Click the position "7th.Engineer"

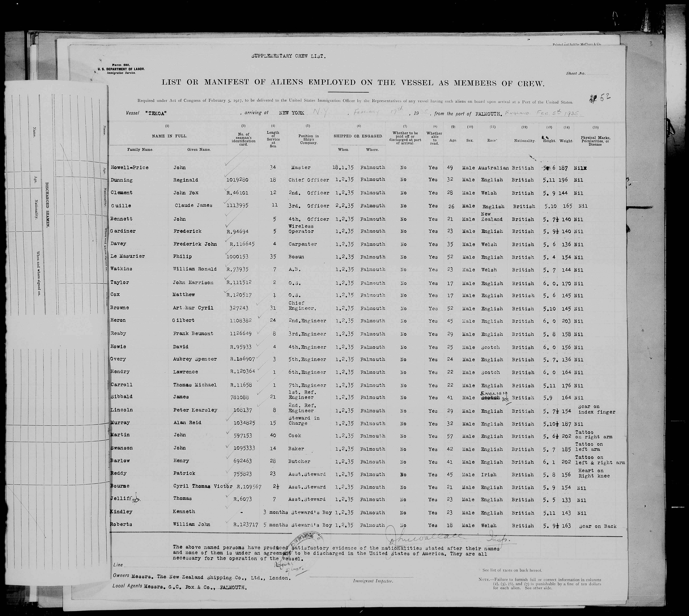click(x=308, y=385)
